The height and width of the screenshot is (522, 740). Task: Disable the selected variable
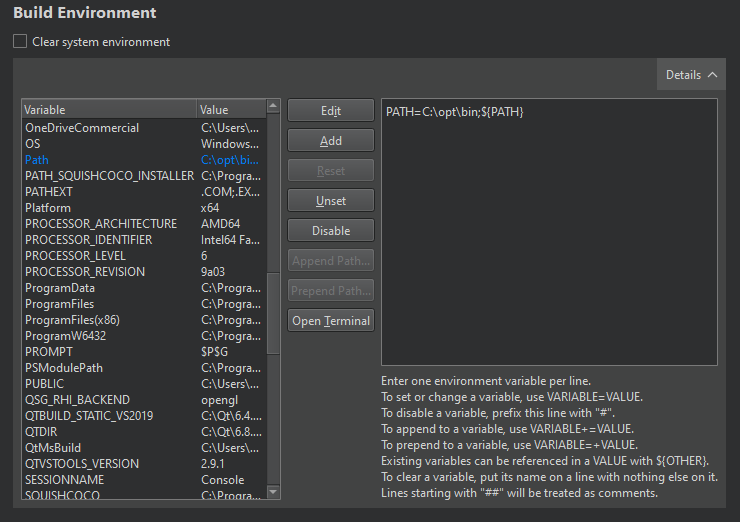(x=331, y=231)
